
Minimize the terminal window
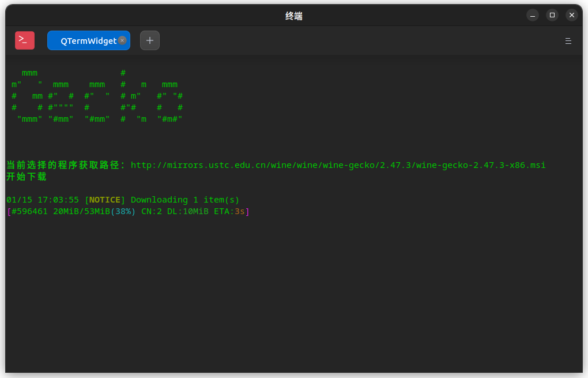[533, 15]
